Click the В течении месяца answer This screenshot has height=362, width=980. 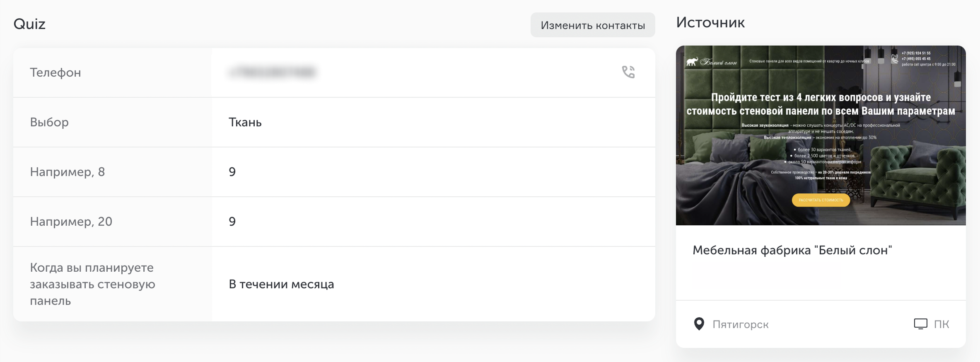[281, 284]
